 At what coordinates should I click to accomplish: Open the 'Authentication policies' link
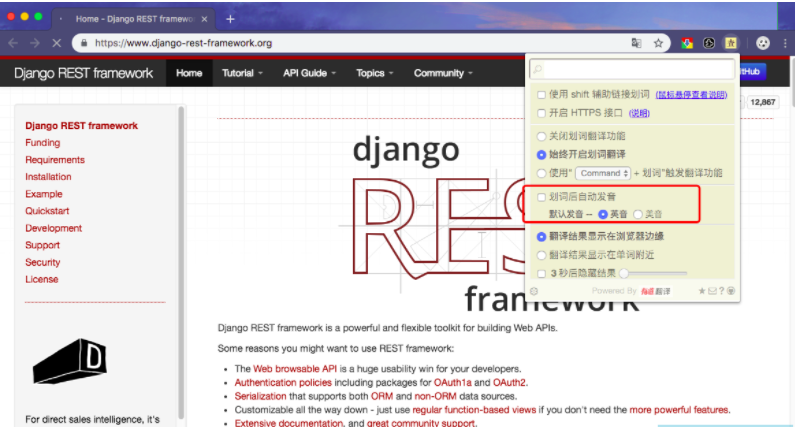283,382
